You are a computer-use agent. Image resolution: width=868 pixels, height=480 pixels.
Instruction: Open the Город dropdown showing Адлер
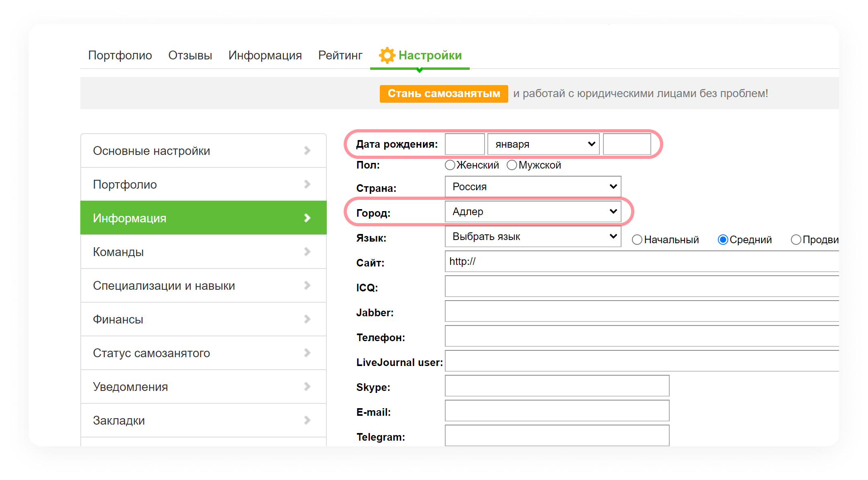[533, 212]
